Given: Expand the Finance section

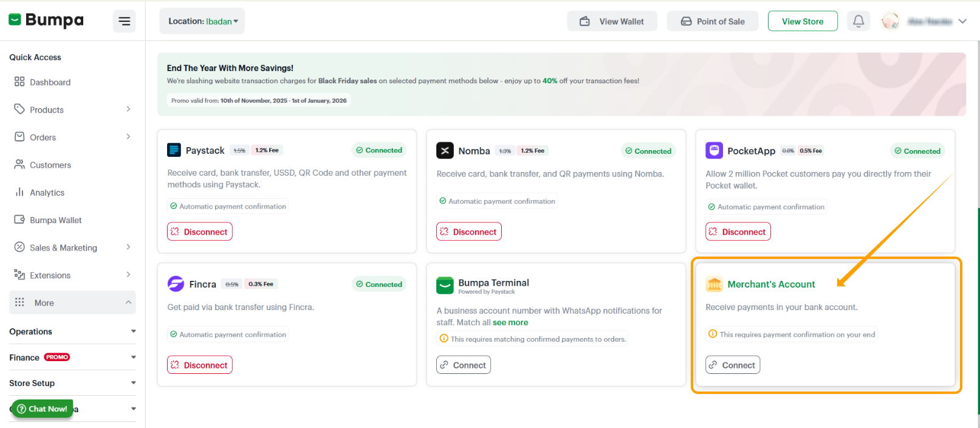Looking at the screenshot, I should [x=72, y=357].
